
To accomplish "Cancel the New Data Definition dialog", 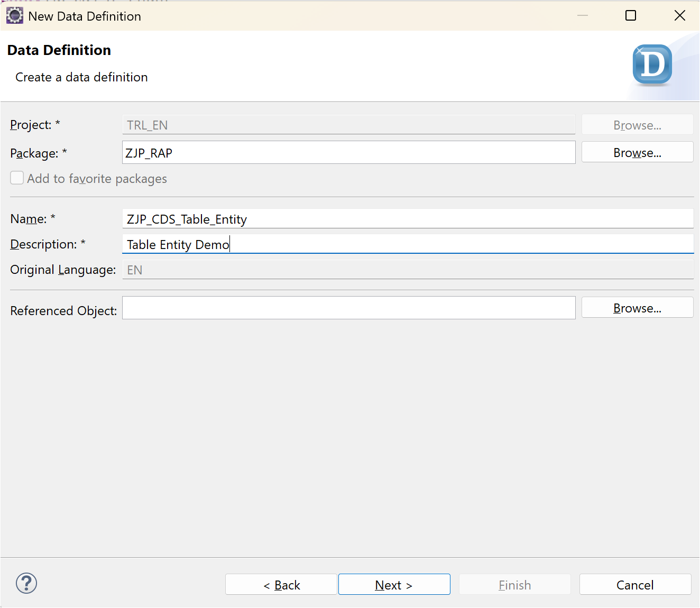I will [x=635, y=585].
